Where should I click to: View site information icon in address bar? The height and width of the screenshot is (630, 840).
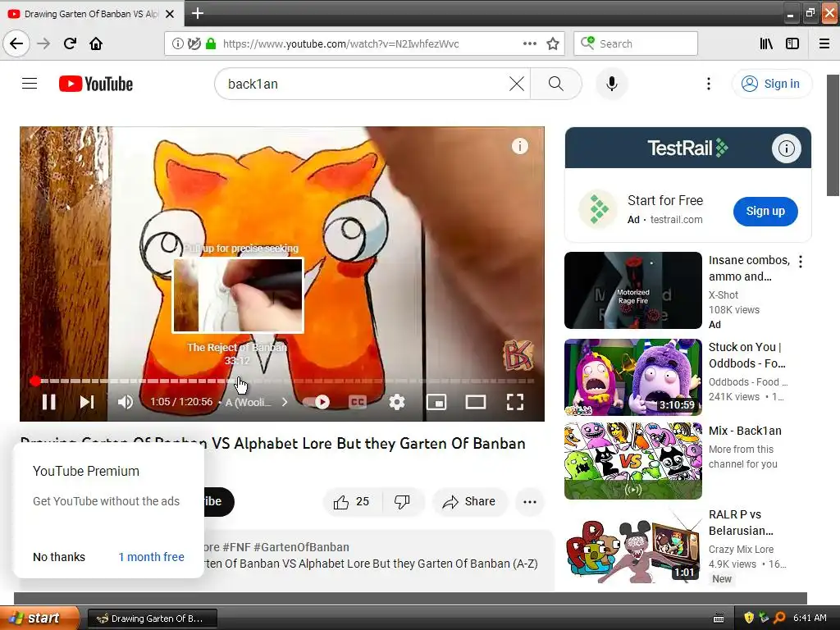click(x=177, y=43)
